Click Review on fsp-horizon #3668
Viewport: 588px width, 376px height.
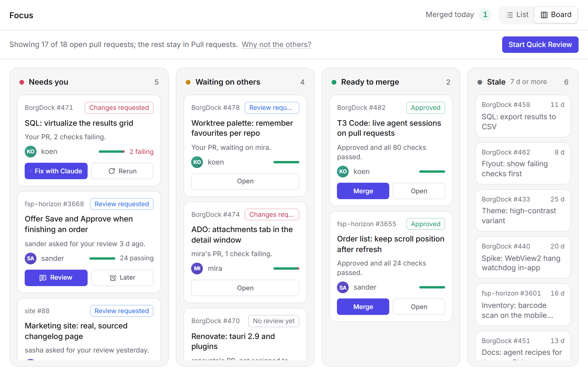(x=56, y=278)
